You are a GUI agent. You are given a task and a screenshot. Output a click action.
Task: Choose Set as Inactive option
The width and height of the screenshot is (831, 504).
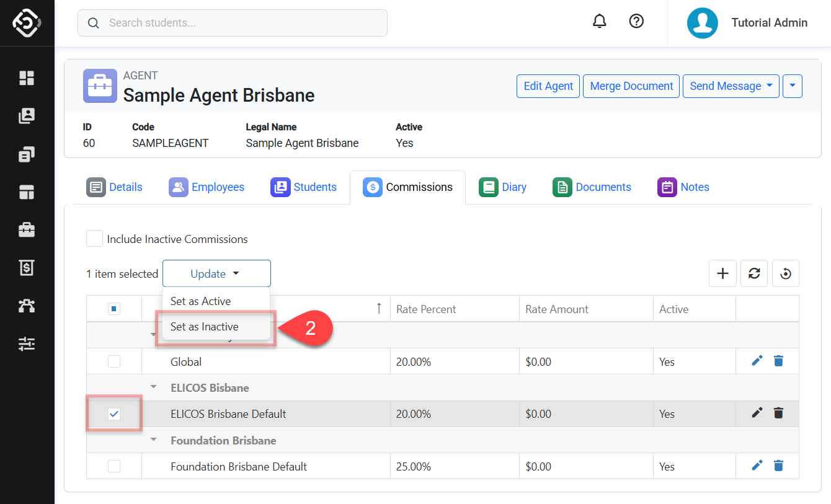205,327
